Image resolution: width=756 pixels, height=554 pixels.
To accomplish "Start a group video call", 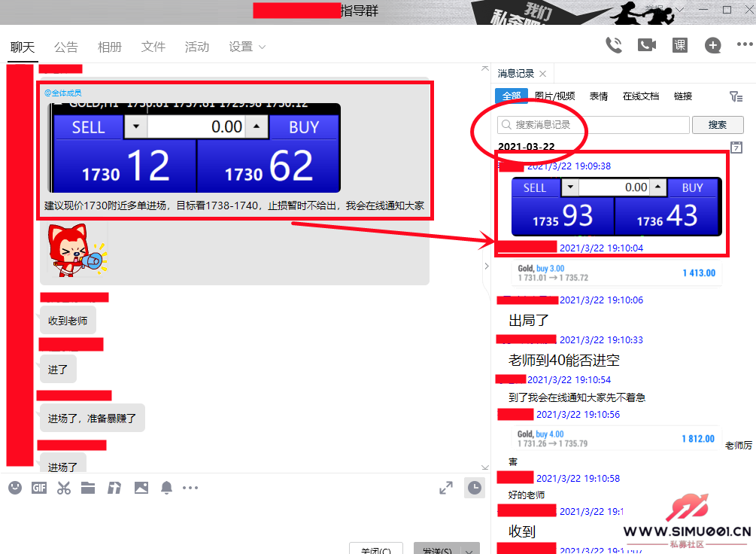I will (647, 45).
